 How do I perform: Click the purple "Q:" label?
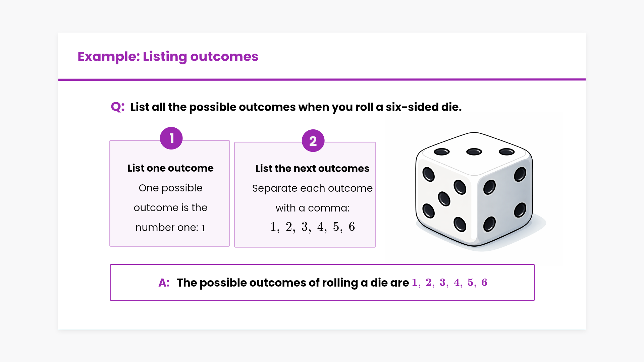coord(118,107)
